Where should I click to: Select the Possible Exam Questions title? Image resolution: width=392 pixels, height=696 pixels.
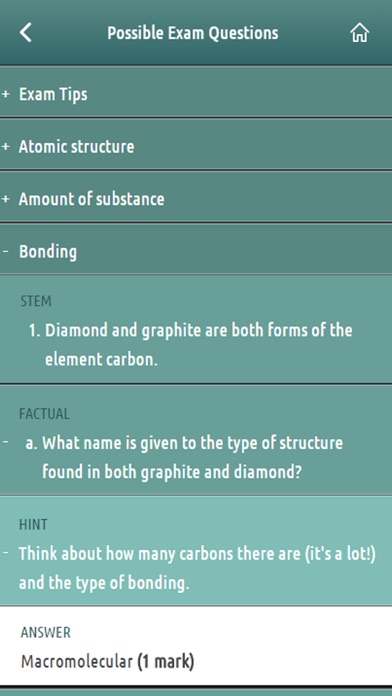coord(193,33)
